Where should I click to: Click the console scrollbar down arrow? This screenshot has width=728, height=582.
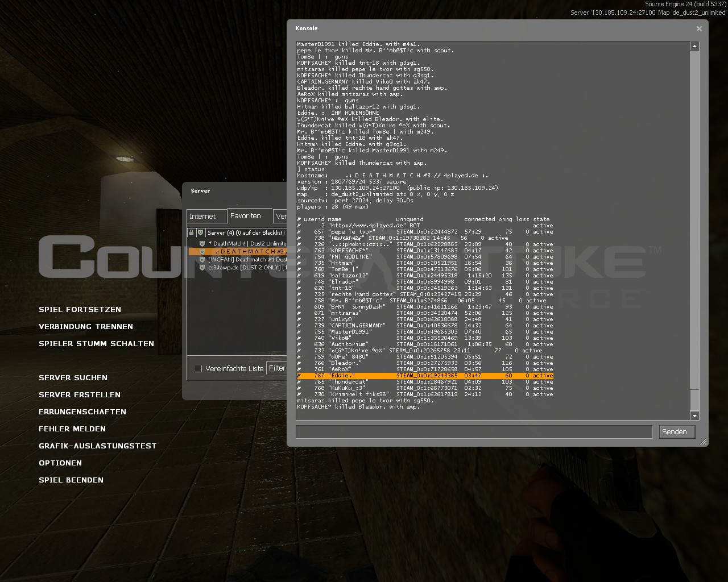[x=694, y=415]
